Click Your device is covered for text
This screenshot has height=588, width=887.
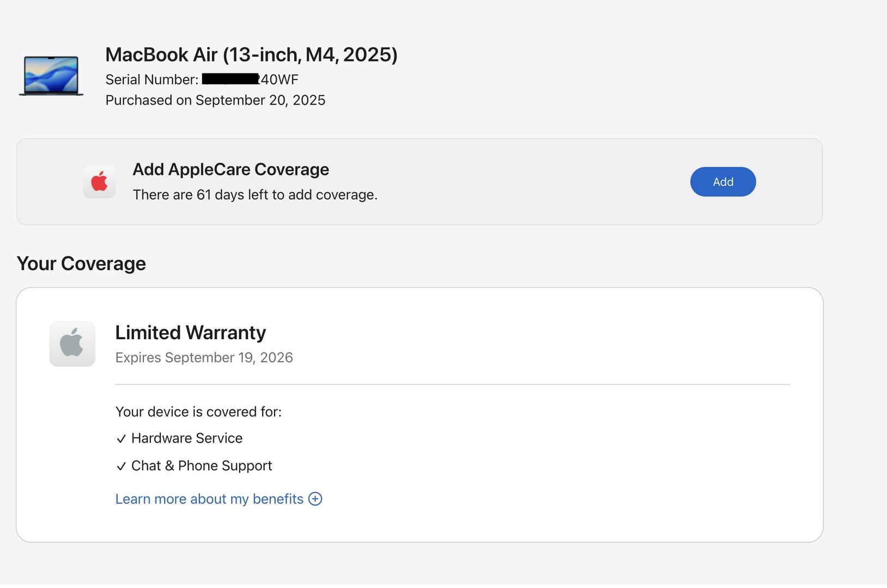[x=198, y=412]
